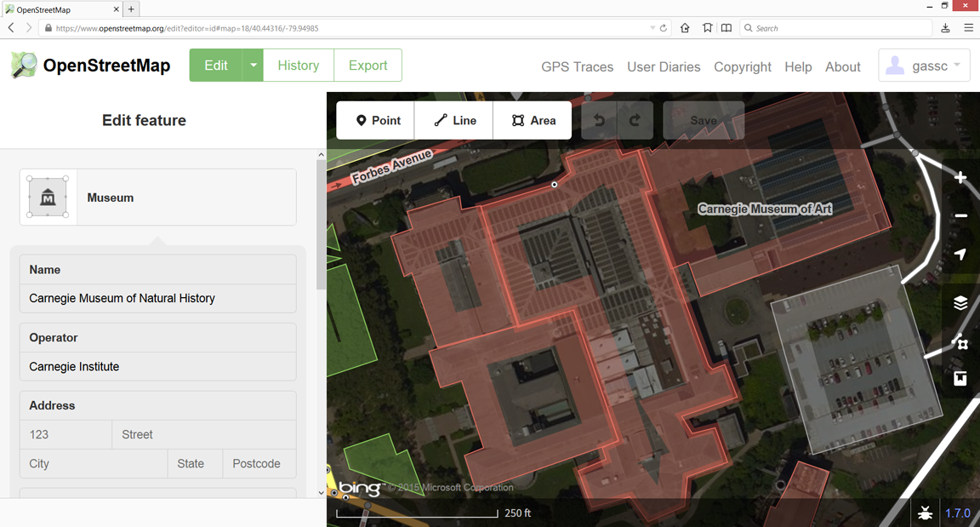Viewport: 980px width, 527px height.
Task: Bookmark this page with the star icon
Action: click(x=707, y=28)
